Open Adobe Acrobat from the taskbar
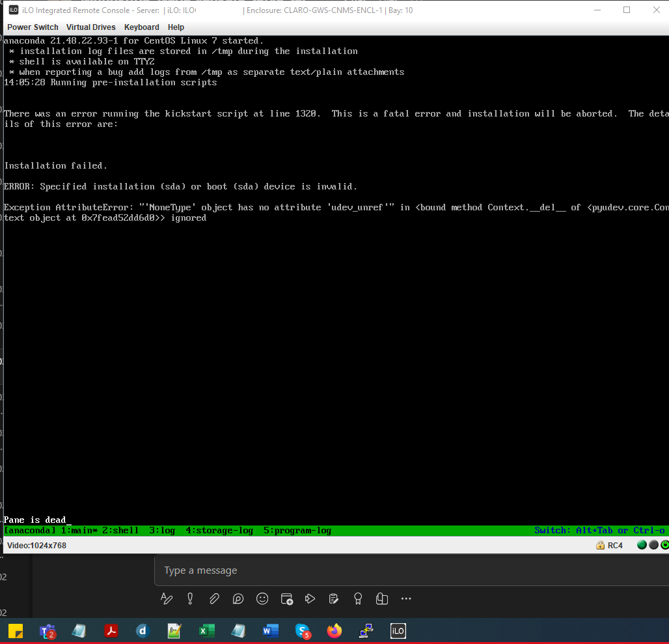669x644 pixels. tap(111, 631)
